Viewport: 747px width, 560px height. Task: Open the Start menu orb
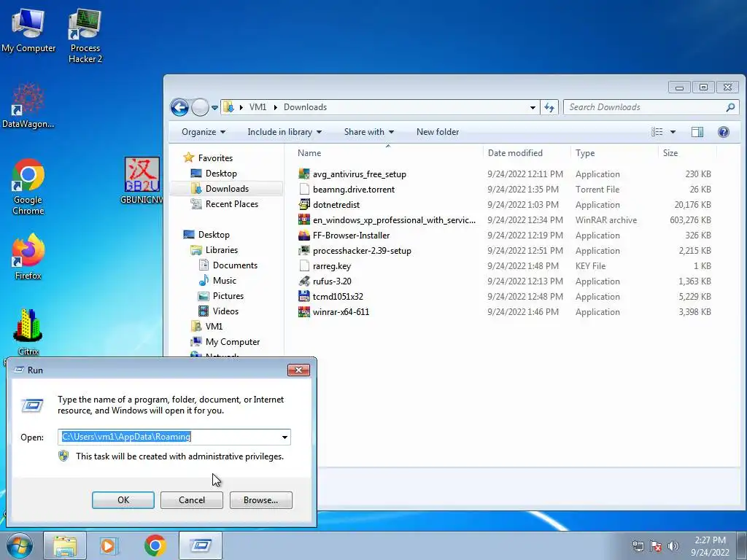20,545
